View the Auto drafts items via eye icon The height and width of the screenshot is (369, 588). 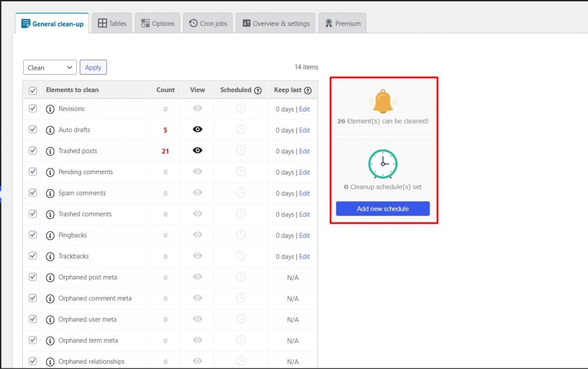198,129
